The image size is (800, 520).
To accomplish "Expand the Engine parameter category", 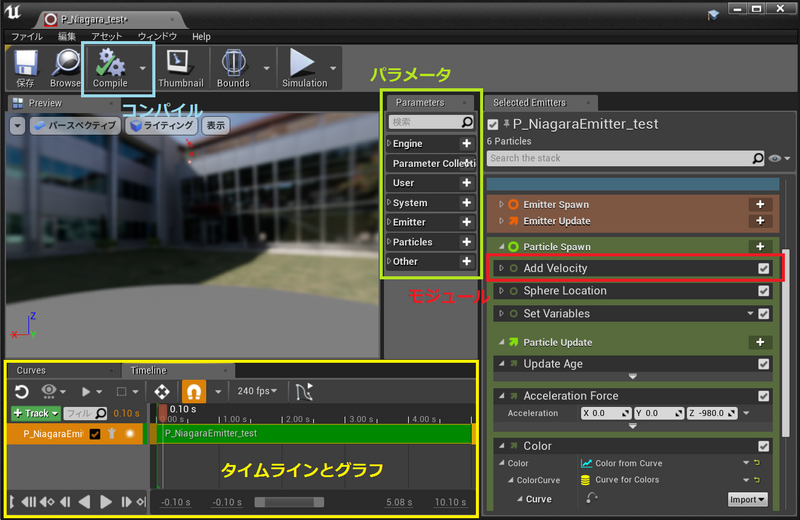I will click(389, 143).
